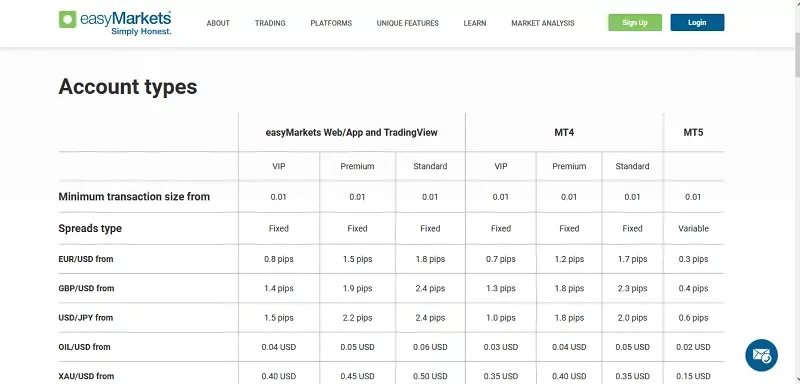Open the ABOUT menu

[218, 23]
